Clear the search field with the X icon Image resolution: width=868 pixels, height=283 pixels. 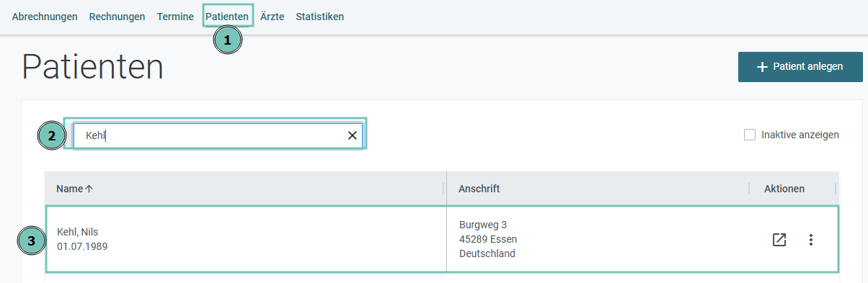click(353, 135)
